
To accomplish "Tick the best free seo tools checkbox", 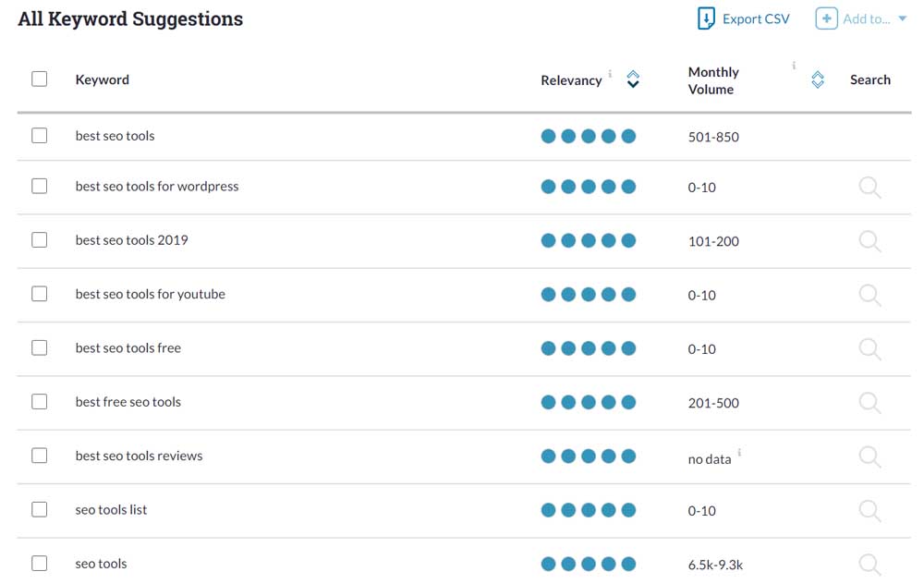I will click(x=40, y=401).
